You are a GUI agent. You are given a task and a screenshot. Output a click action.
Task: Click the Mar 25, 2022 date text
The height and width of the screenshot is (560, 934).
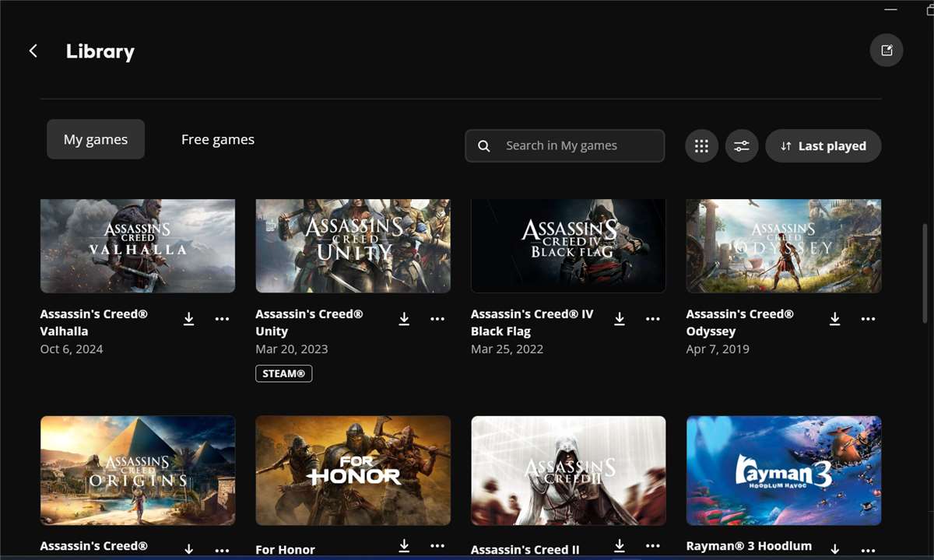click(x=507, y=349)
